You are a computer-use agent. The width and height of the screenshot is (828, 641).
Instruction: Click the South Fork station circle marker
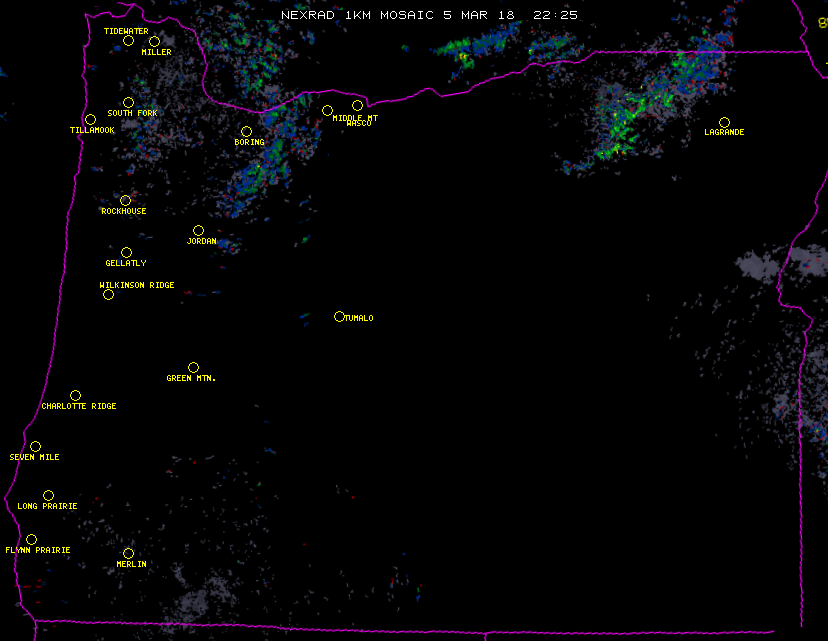(128, 102)
